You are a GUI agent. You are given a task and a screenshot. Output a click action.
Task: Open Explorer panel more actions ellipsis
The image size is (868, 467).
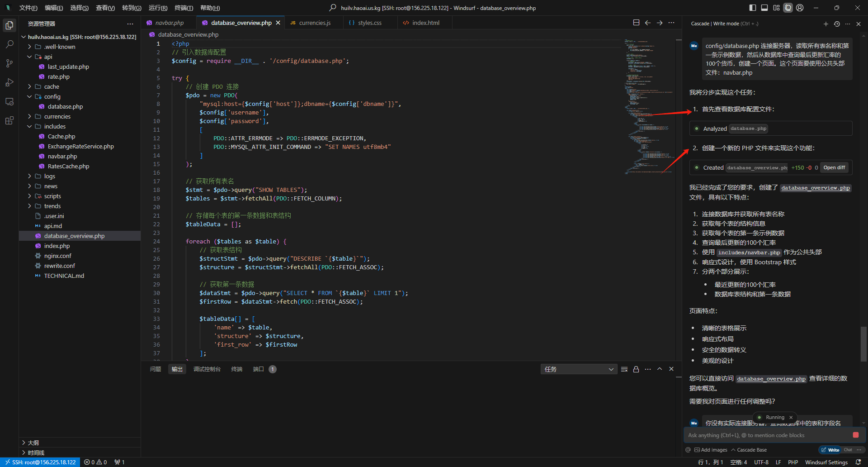[130, 24]
